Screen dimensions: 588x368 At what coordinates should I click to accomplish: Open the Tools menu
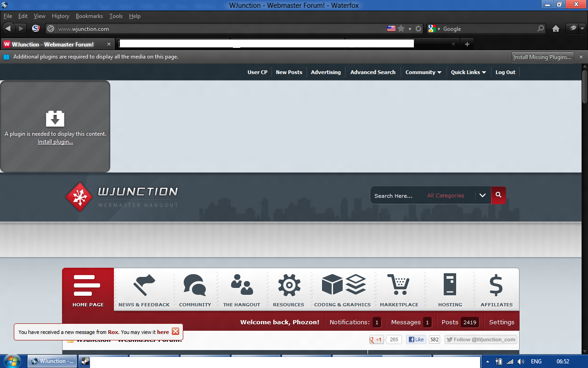(x=116, y=16)
